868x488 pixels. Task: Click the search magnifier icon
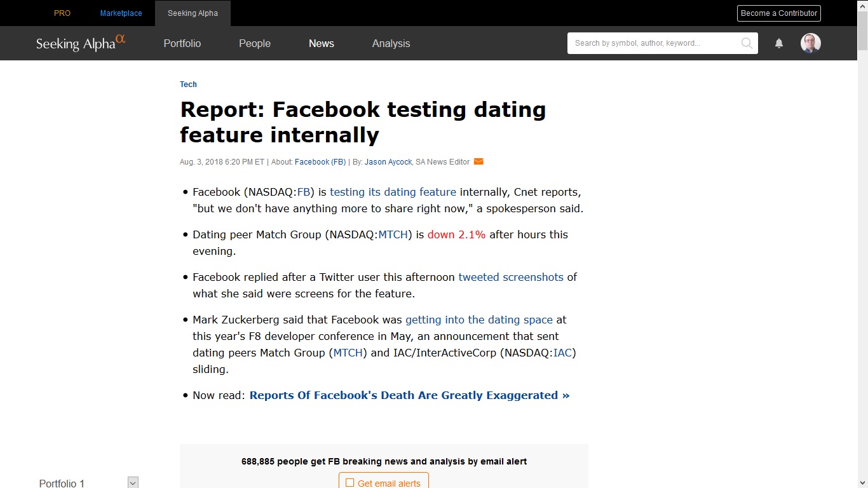point(747,43)
